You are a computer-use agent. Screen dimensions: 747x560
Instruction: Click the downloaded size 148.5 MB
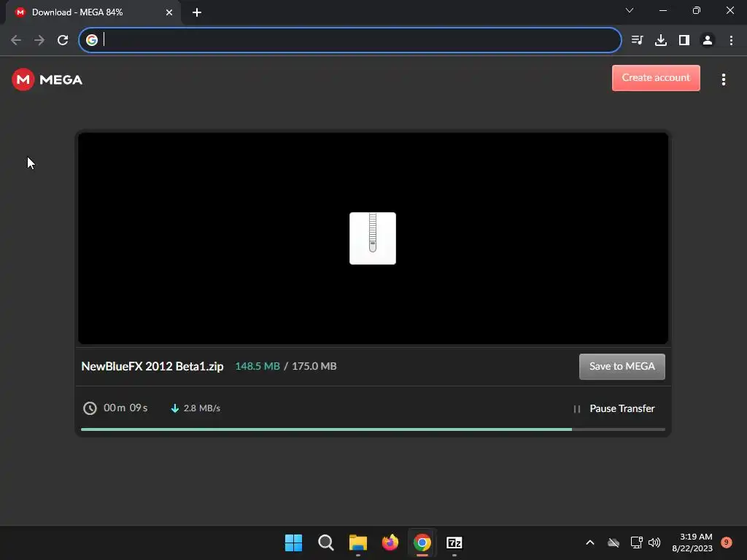pos(258,366)
